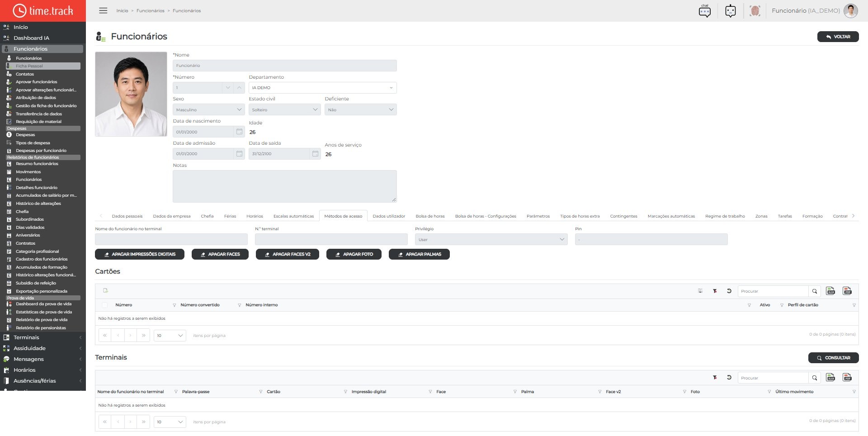Clear filters in Cartões grid
Screen dimensions: 868x436
point(715,291)
